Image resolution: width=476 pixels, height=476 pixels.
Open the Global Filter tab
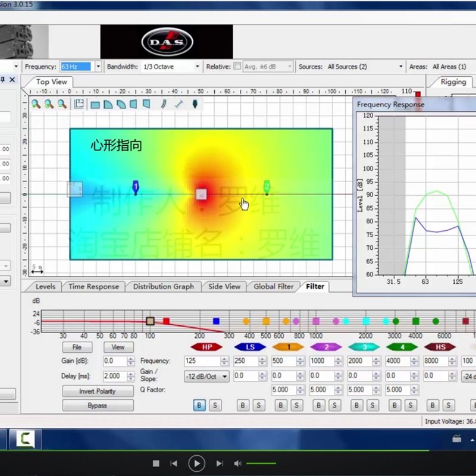(x=273, y=286)
